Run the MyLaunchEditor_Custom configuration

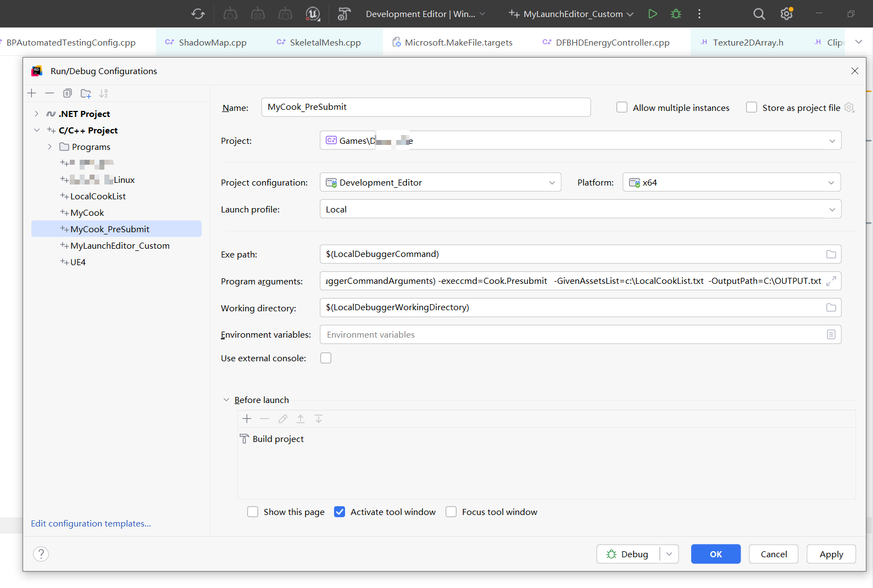coord(652,14)
